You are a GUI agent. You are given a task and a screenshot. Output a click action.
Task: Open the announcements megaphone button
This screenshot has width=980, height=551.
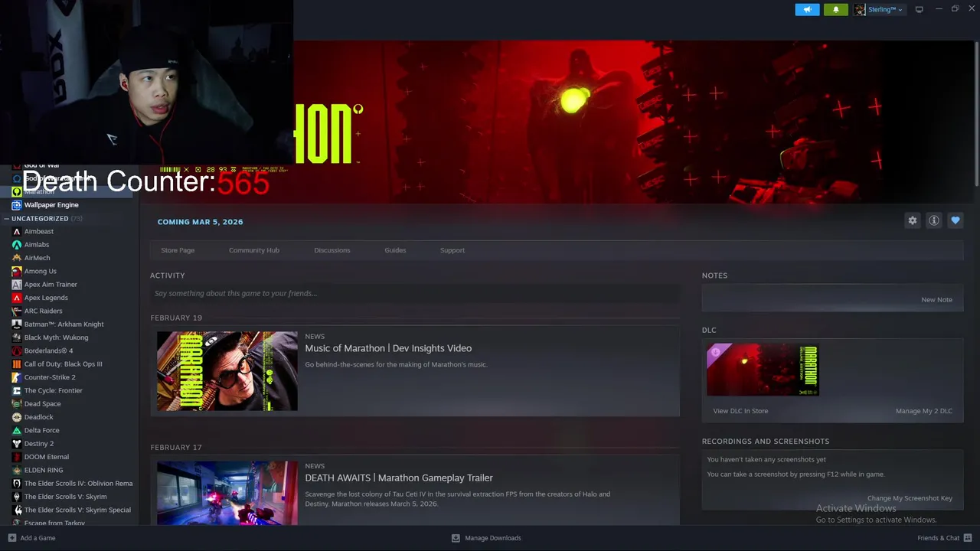807,9
